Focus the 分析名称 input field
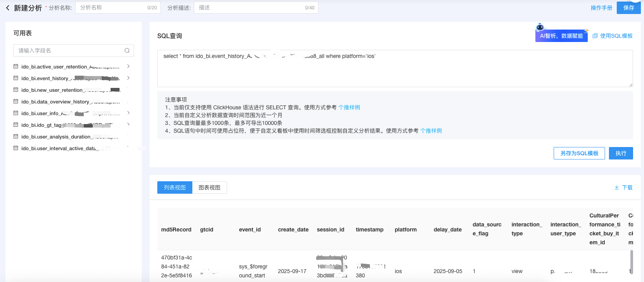 [x=118, y=7]
